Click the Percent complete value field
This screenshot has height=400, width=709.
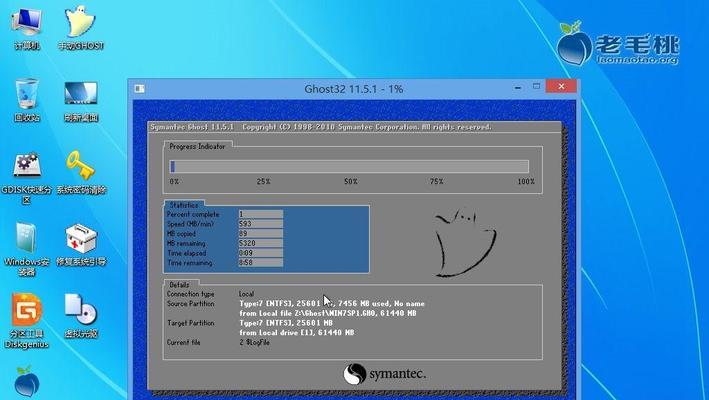pyautogui.click(x=261, y=214)
